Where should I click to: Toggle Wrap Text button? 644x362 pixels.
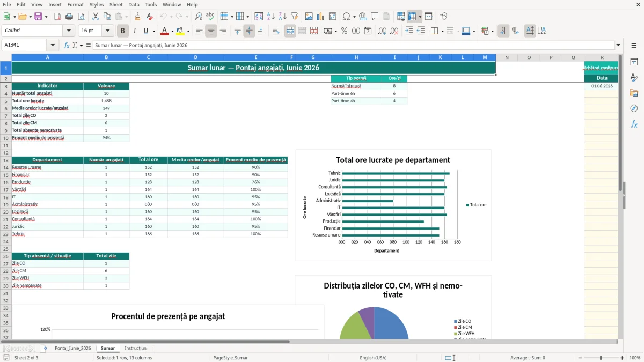click(x=276, y=31)
